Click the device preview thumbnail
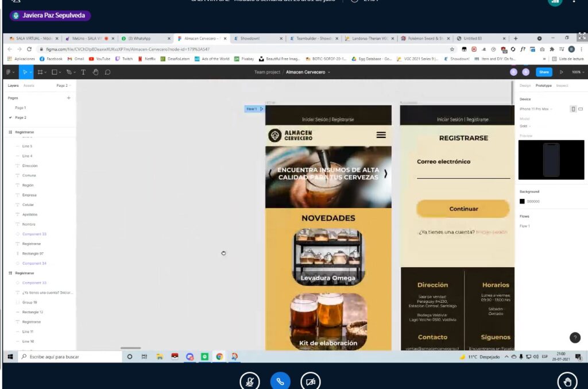The height and width of the screenshot is (389, 588). (x=551, y=160)
